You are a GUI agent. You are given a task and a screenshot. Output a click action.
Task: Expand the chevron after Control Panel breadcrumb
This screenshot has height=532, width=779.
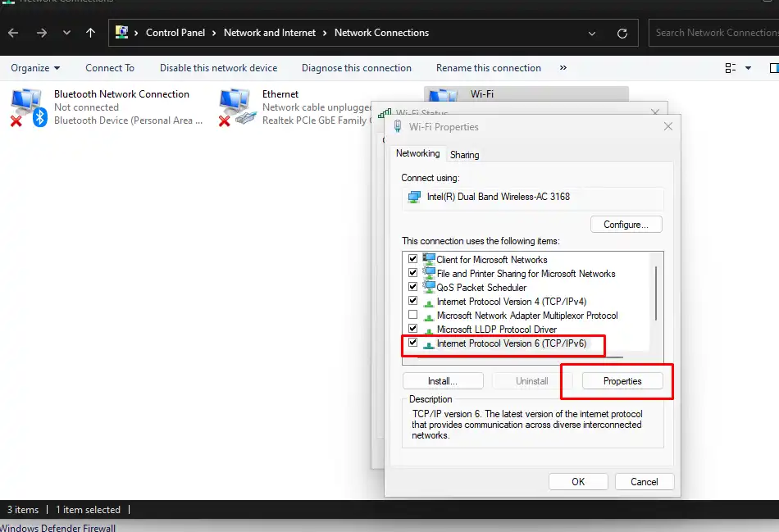[x=214, y=34]
